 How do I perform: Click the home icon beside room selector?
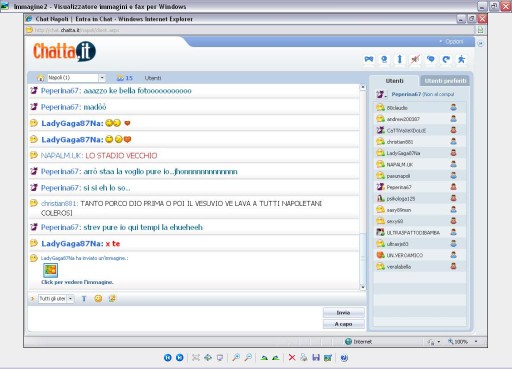40,78
